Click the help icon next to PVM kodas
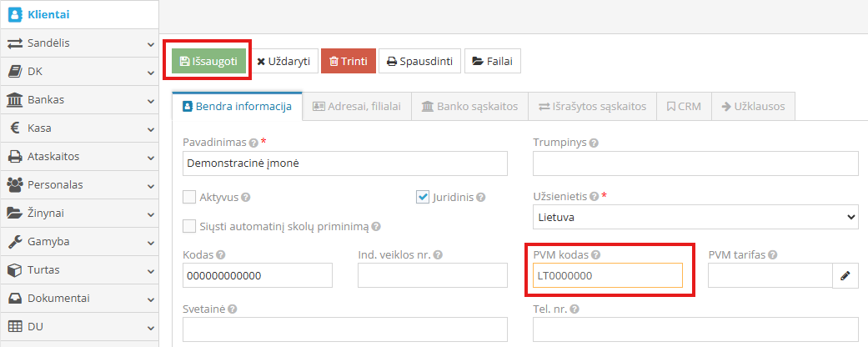Viewport: 868px width, 347px height. coord(596,255)
